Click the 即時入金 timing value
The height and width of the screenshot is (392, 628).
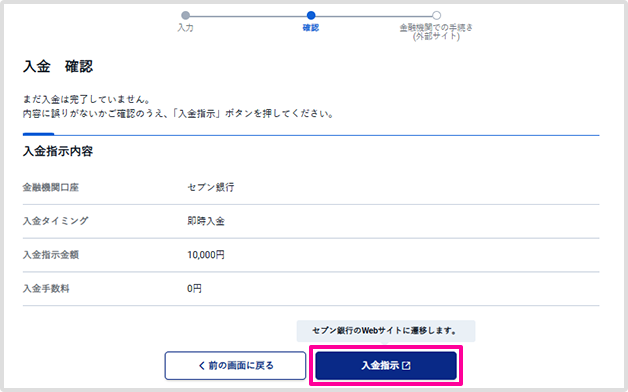(206, 221)
